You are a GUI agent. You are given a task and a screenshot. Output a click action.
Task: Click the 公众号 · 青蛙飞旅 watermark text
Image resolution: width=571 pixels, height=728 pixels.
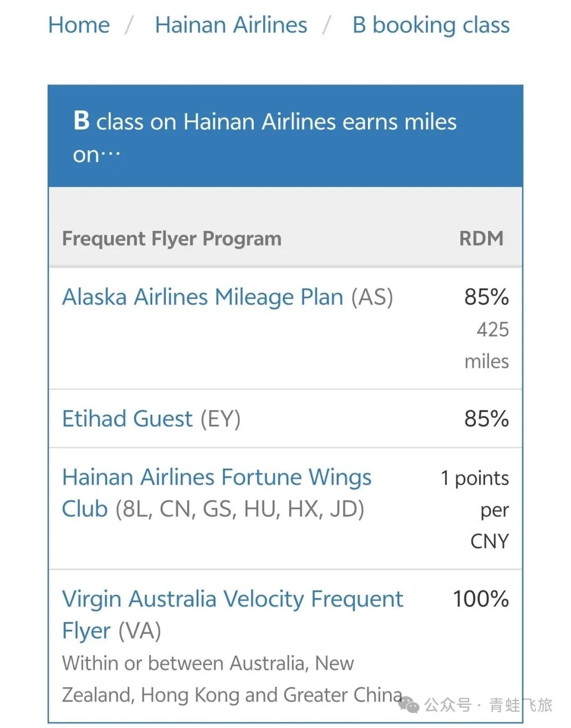(489, 705)
